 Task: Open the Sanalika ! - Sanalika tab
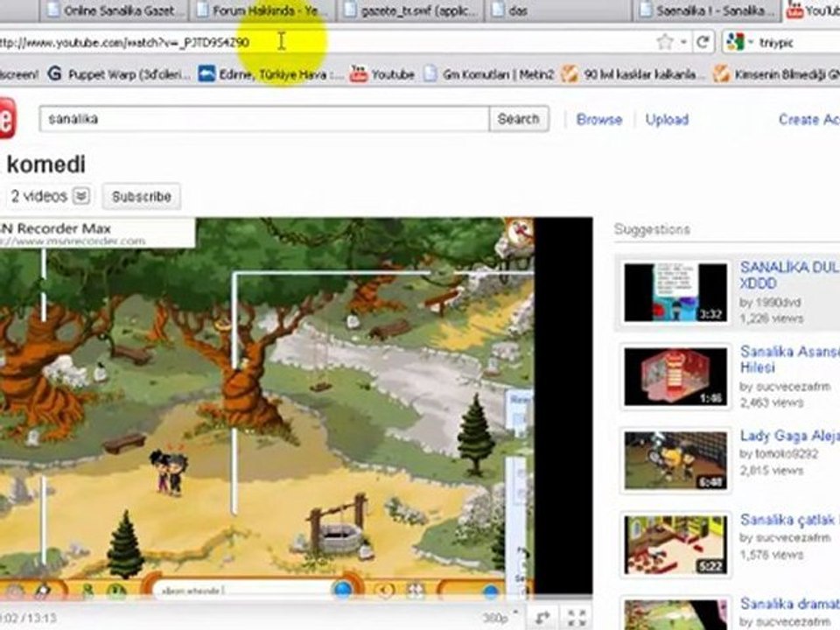(707, 10)
